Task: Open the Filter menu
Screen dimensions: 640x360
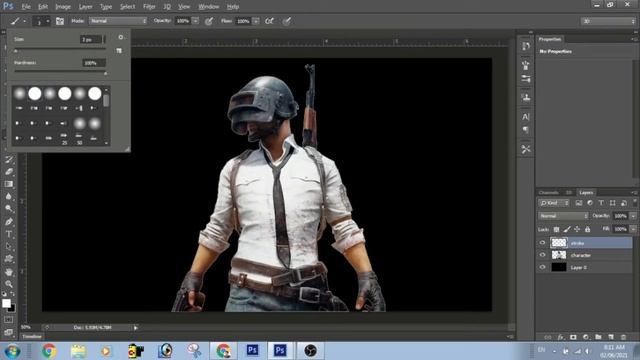Action: coord(149,7)
